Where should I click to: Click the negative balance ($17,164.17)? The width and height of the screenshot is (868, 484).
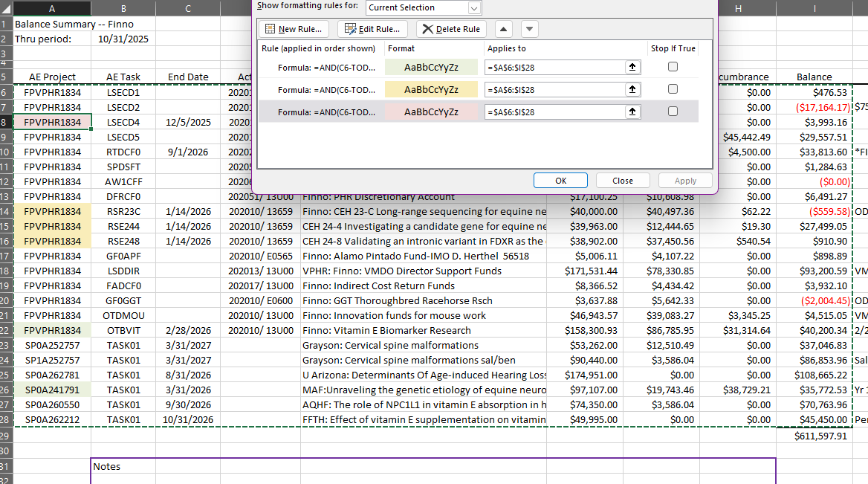(x=814, y=107)
